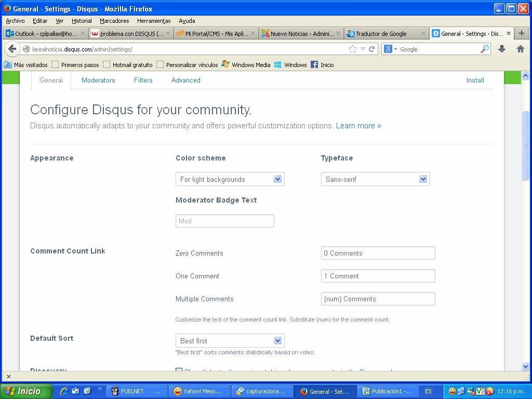This screenshot has height=399, width=532.
Task: Open Facebook Inicio bookmark
Action: pyautogui.click(x=323, y=64)
